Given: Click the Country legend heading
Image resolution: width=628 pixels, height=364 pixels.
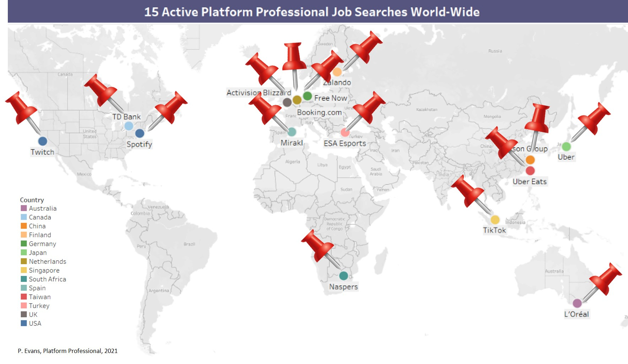Looking at the screenshot, I should 32,200.
